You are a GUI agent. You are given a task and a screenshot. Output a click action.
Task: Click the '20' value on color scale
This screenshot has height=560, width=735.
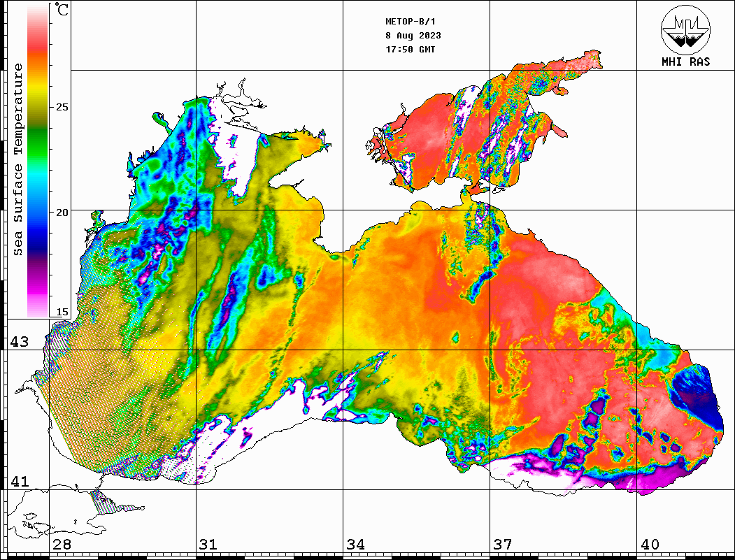pos(62,213)
